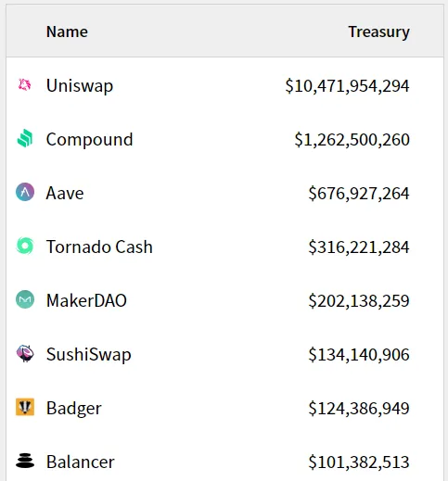Screen dimensions: 448x481
Task: Click Aave's $676,927,264 treasury value
Action: pyautogui.click(x=359, y=194)
